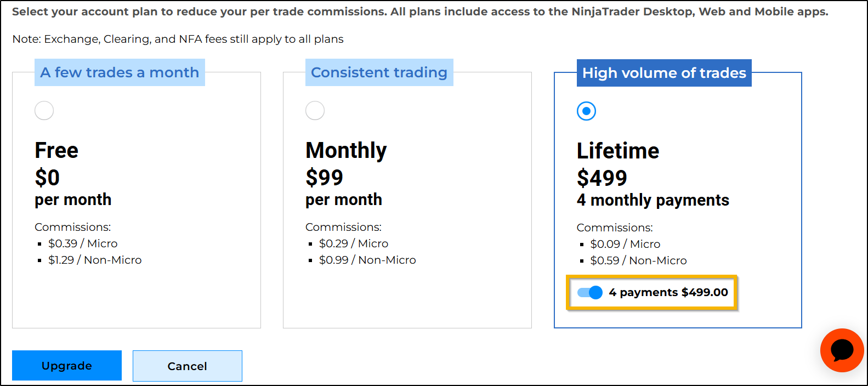Click the Monthly plan title
Image resolution: width=868 pixels, height=386 pixels.
346,150
